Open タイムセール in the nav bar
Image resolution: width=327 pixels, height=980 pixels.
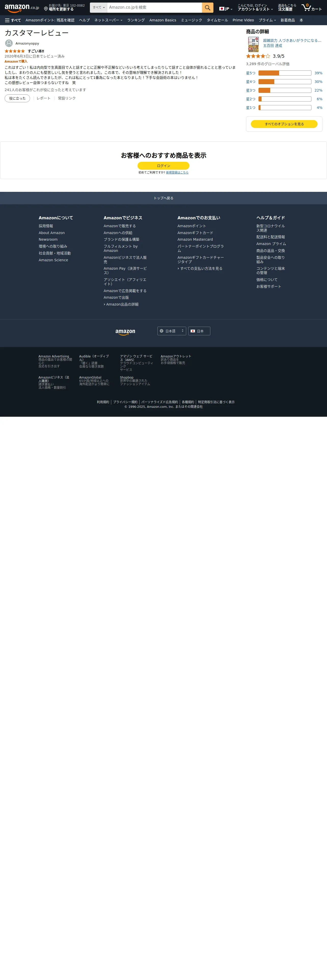(x=217, y=20)
